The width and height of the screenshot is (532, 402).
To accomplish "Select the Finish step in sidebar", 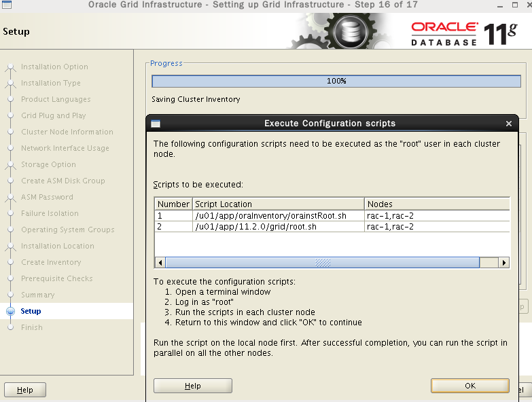I will click(x=31, y=327).
